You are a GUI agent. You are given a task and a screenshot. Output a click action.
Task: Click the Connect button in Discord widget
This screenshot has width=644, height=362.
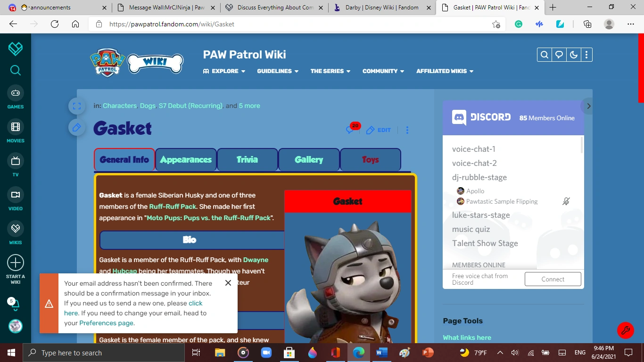[x=553, y=279]
